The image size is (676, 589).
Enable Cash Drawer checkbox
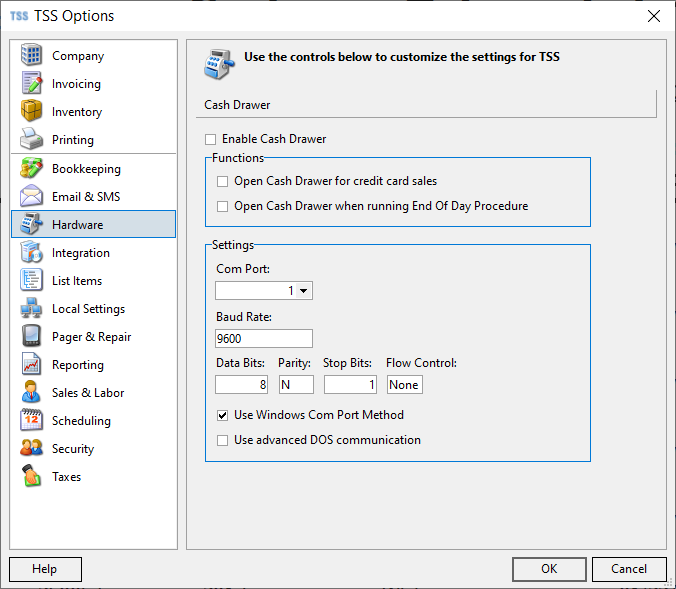coord(210,139)
